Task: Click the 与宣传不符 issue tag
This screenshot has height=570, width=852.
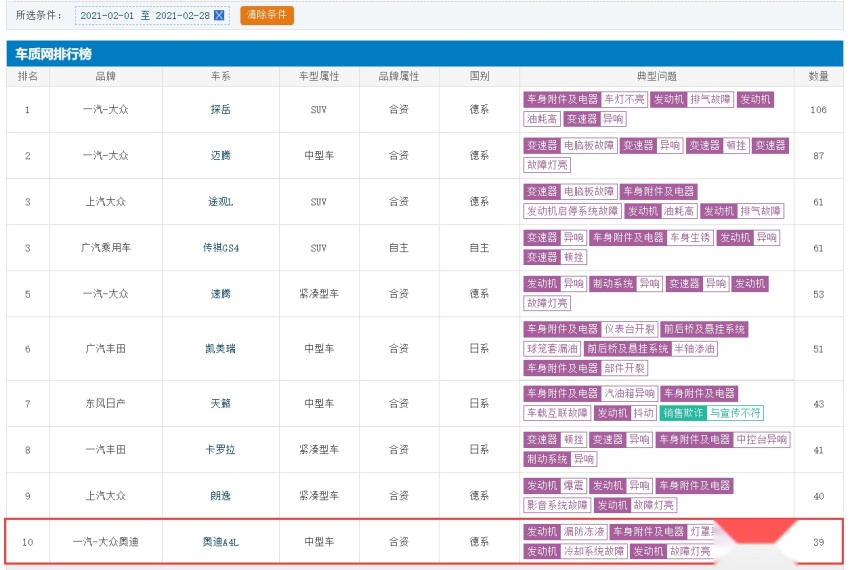Action: coord(735,413)
